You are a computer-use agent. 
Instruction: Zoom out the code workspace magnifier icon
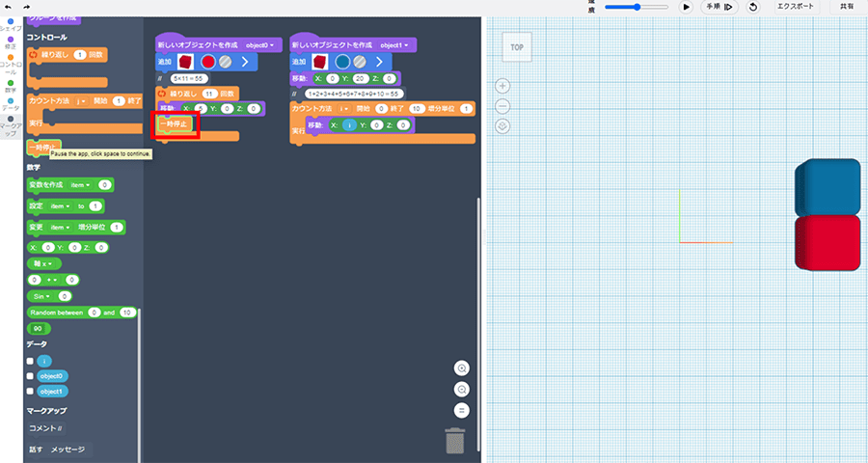click(x=462, y=390)
